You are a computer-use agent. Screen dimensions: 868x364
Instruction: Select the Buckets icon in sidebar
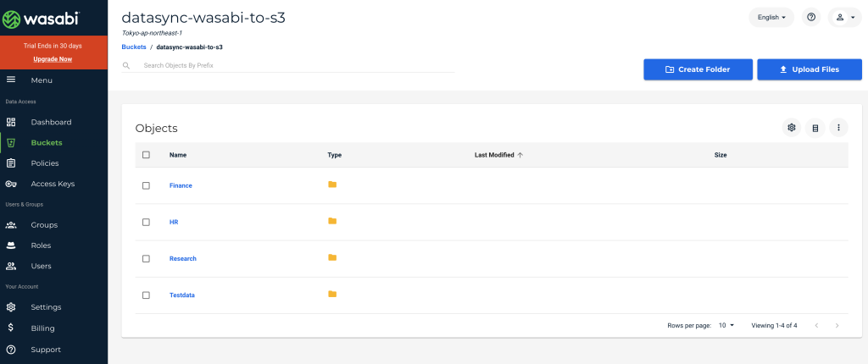point(10,143)
